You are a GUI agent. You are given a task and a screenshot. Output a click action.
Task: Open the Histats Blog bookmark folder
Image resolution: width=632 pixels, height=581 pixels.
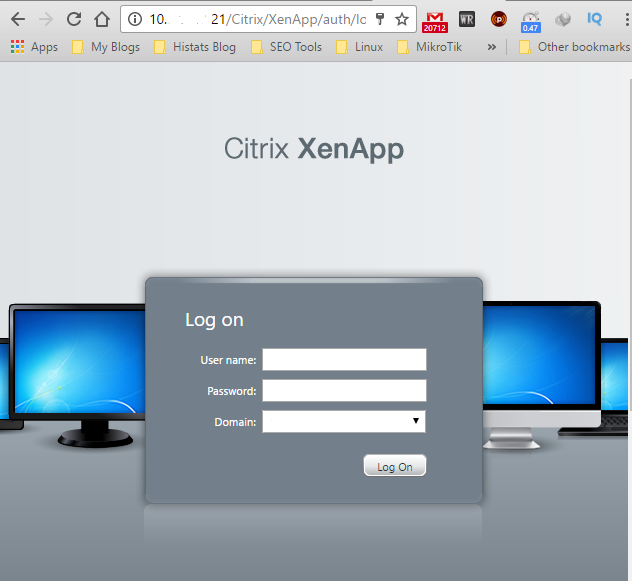pos(195,47)
